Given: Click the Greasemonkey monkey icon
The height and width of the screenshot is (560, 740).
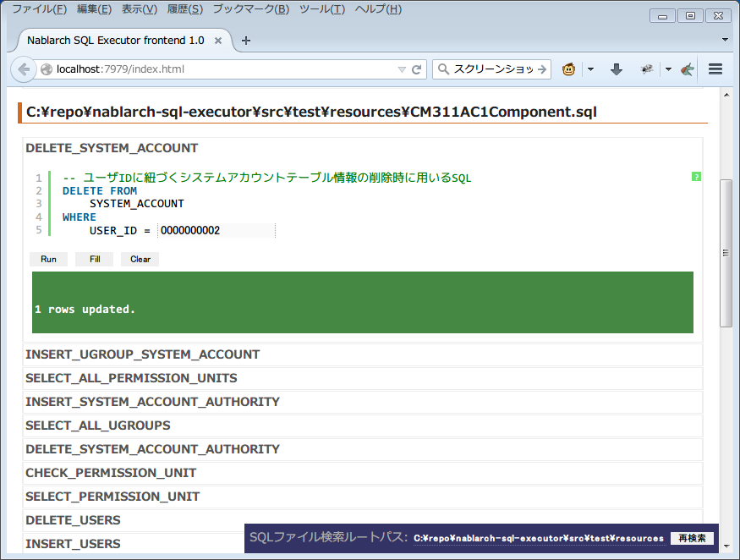Looking at the screenshot, I should pyautogui.click(x=569, y=69).
